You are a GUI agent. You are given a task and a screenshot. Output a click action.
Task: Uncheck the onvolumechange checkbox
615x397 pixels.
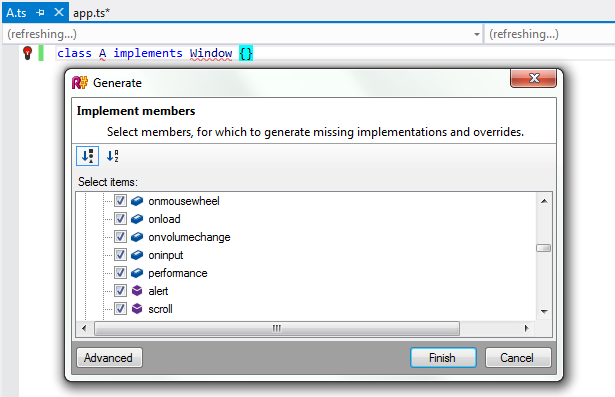[120, 237]
